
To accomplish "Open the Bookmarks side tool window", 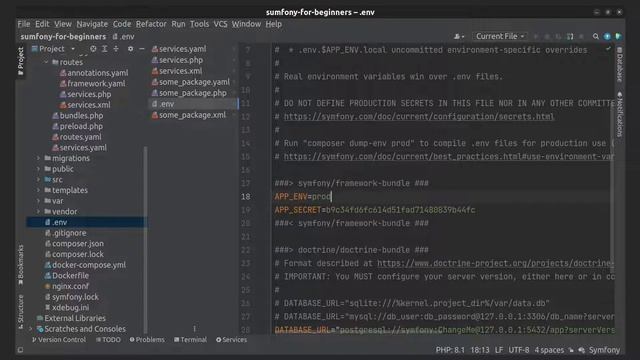I will point(20,264).
